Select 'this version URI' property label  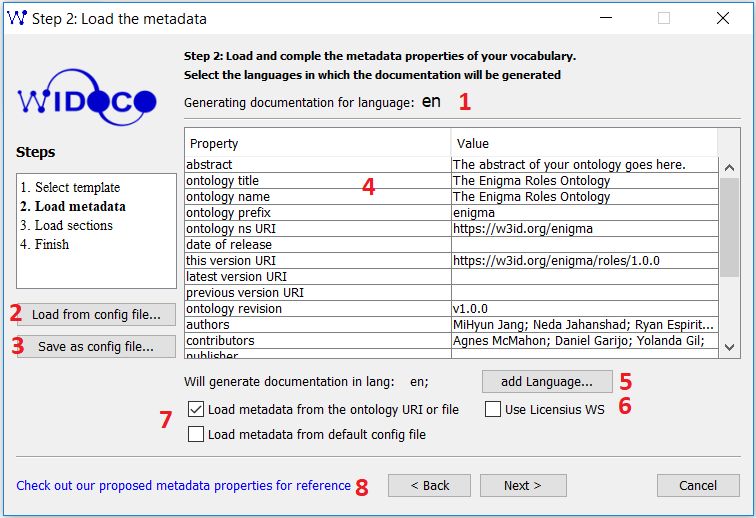(231, 260)
